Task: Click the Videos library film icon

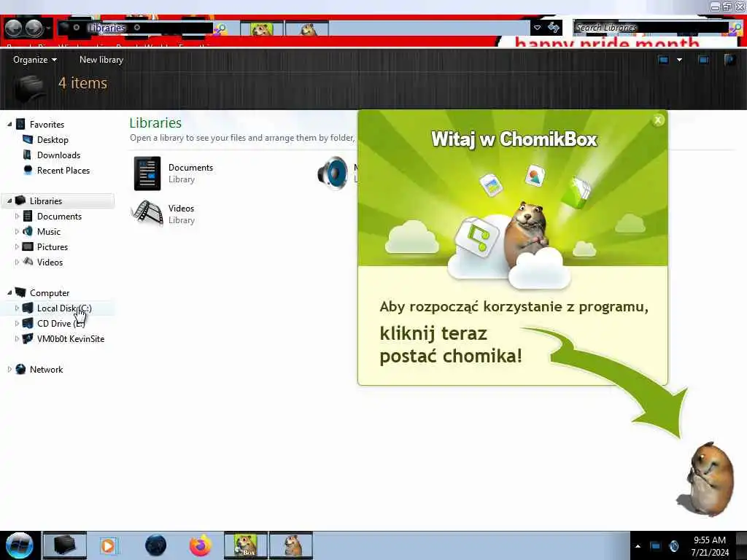Action: pyautogui.click(x=147, y=212)
